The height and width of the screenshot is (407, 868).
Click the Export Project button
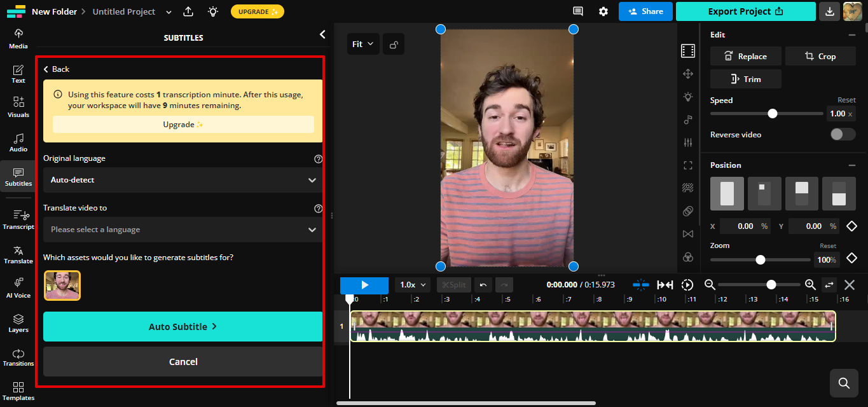745,11
